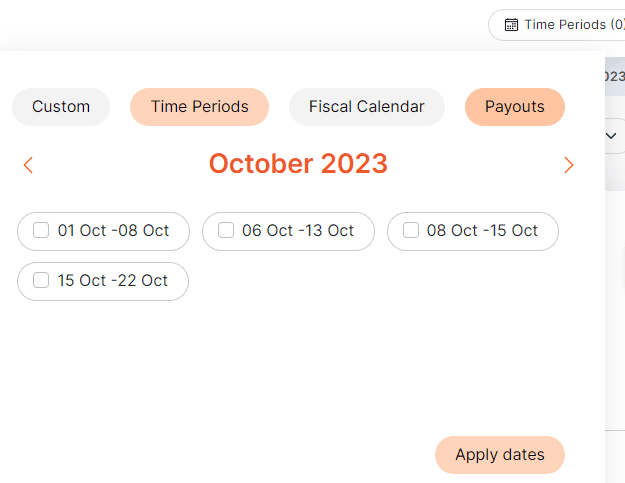Select the Time Periods tab pill

[199, 107]
